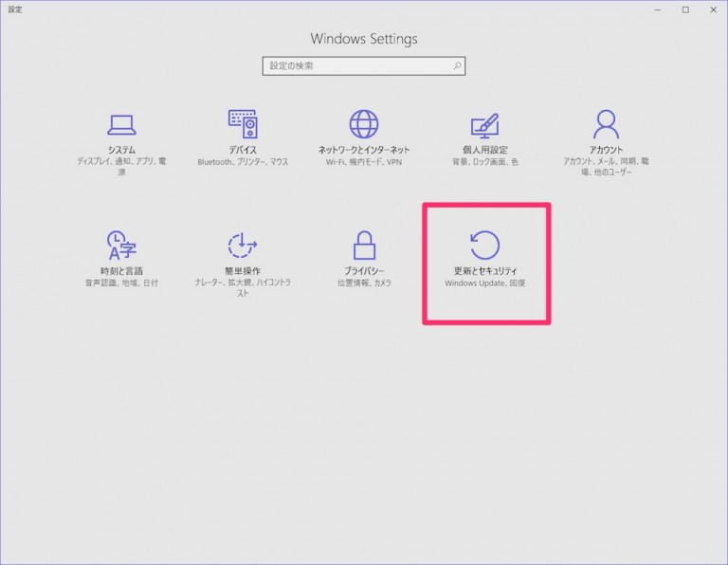Click the magnifier icon in the search box

point(457,66)
